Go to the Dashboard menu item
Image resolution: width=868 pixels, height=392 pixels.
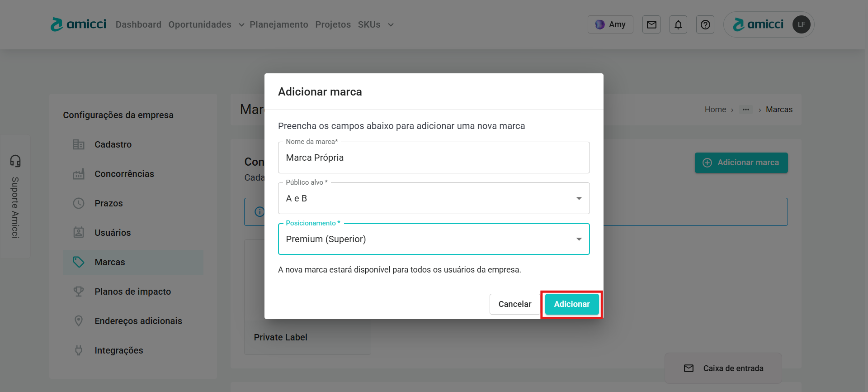tap(138, 24)
